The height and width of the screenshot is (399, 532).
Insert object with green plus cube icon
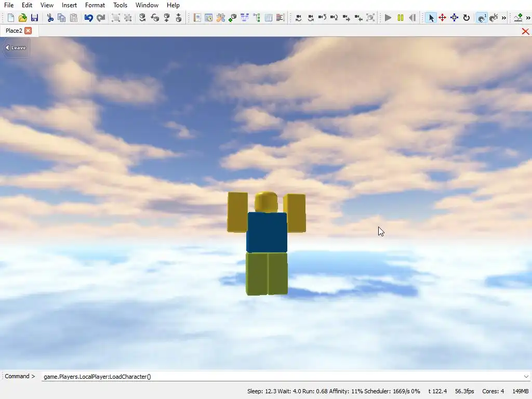(232, 18)
